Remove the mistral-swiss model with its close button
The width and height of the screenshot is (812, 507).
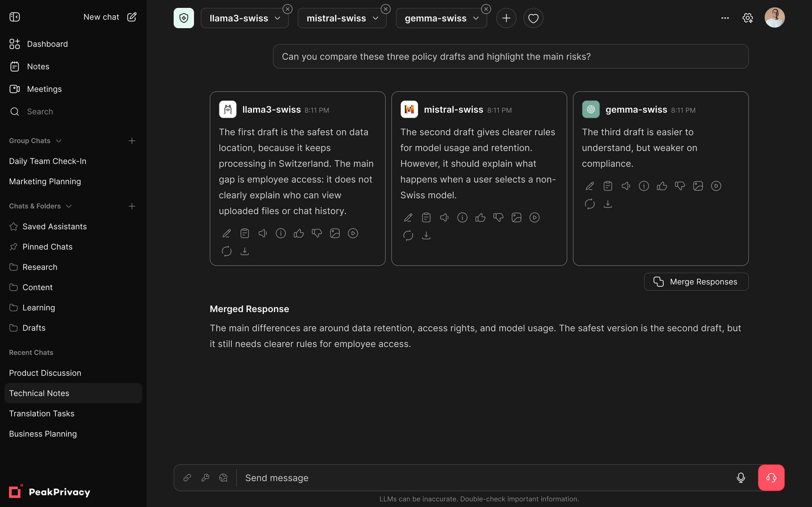(386, 9)
